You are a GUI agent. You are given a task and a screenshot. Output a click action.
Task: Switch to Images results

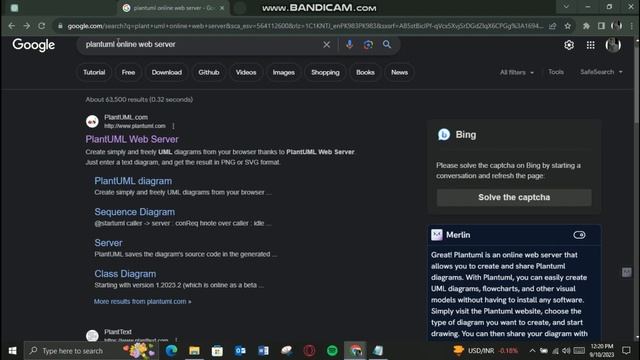coord(284,72)
